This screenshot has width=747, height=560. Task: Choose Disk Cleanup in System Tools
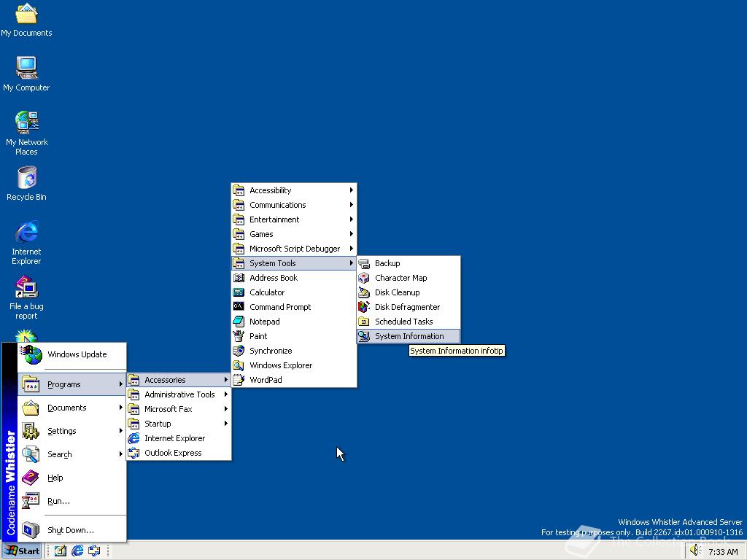409,292
